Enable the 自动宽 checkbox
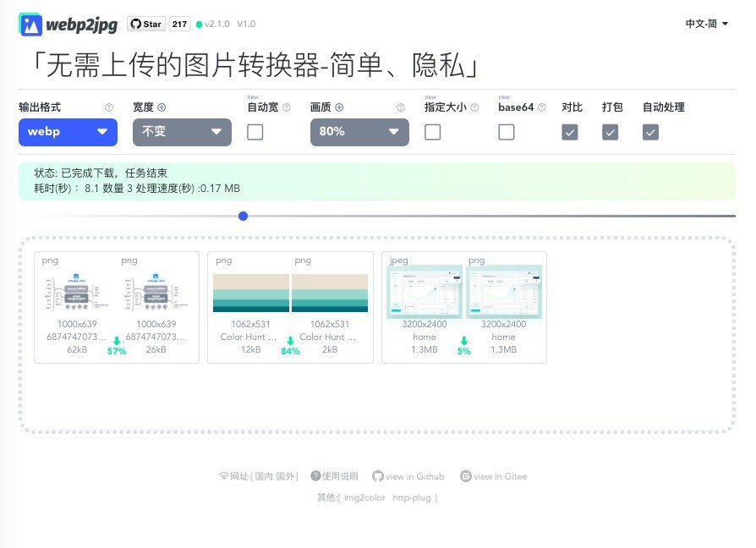Screen dimensions: 756x548 (255, 132)
